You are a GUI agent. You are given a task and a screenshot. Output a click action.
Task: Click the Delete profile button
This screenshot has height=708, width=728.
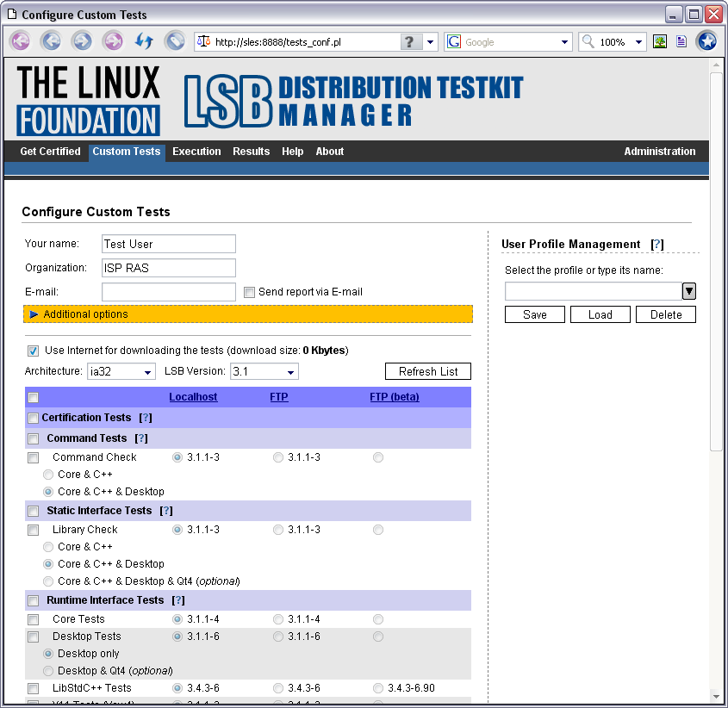666,314
